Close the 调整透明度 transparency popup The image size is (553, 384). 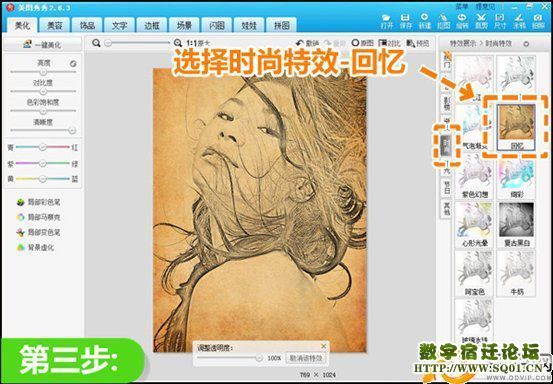pyautogui.click(x=323, y=347)
